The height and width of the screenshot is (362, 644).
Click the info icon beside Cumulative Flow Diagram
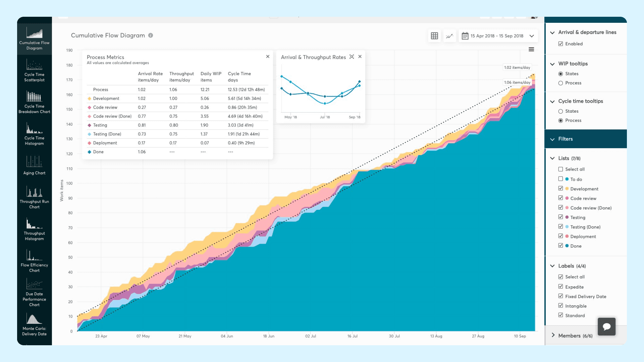point(151,36)
